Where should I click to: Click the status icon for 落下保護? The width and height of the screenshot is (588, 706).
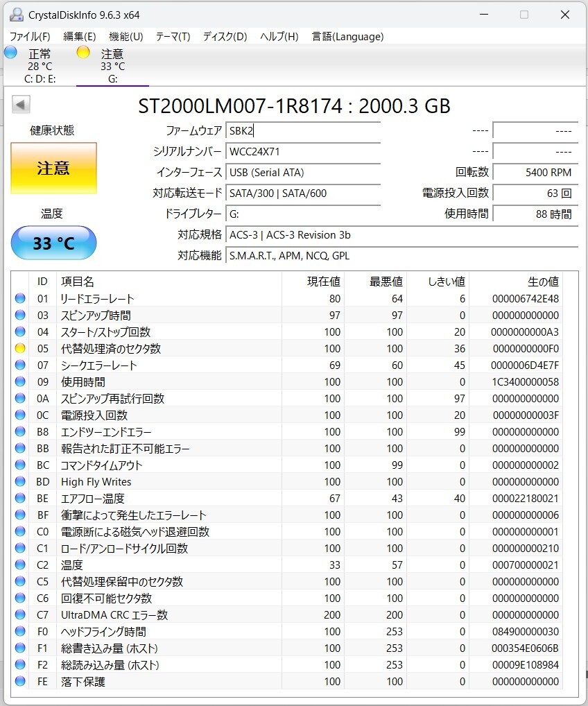click(20, 682)
